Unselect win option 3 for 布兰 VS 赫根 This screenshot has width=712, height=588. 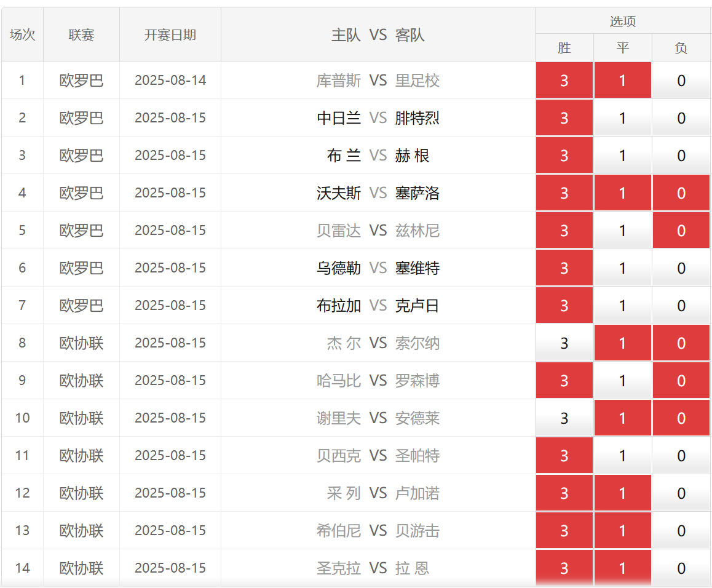click(564, 156)
